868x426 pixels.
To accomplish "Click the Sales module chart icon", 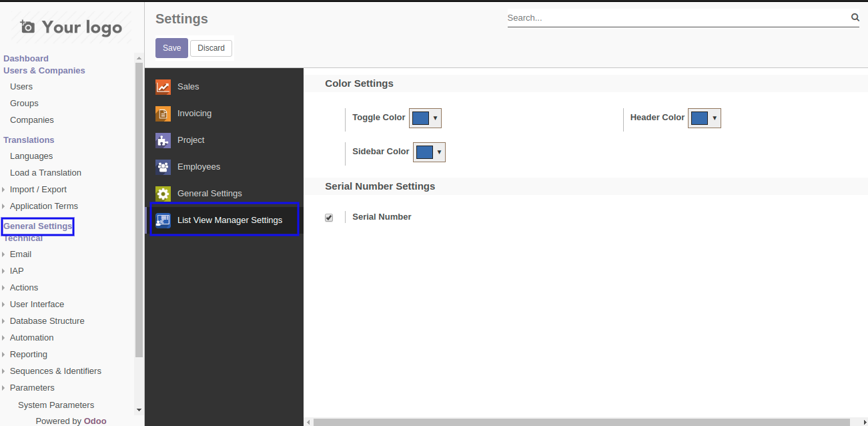I will click(x=163, y=87).
